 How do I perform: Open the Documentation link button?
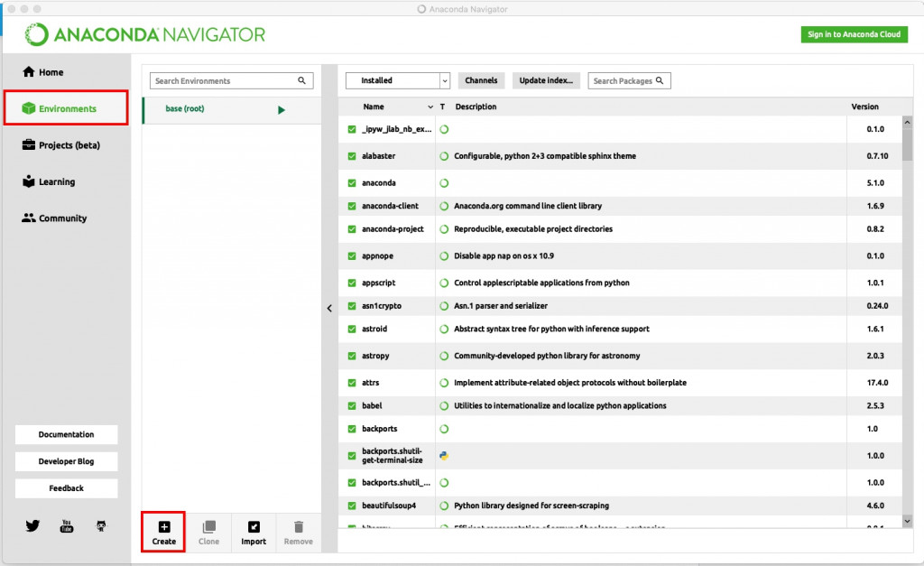66,434
